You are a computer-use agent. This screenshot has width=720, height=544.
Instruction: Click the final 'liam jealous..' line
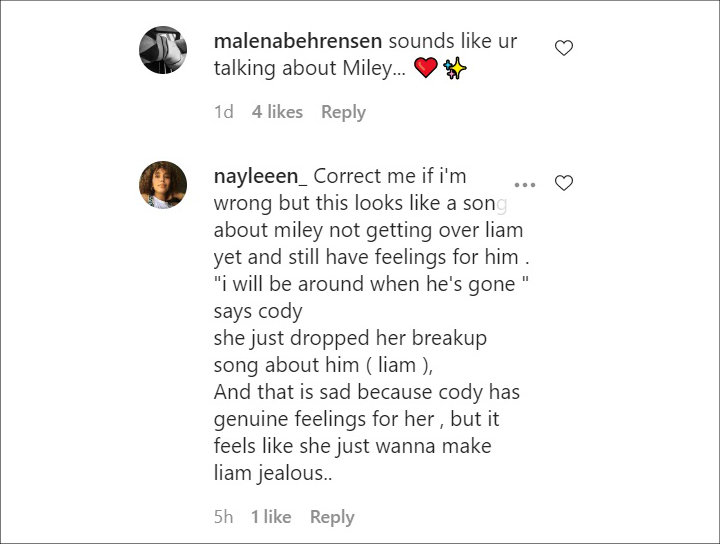(273, 473)
